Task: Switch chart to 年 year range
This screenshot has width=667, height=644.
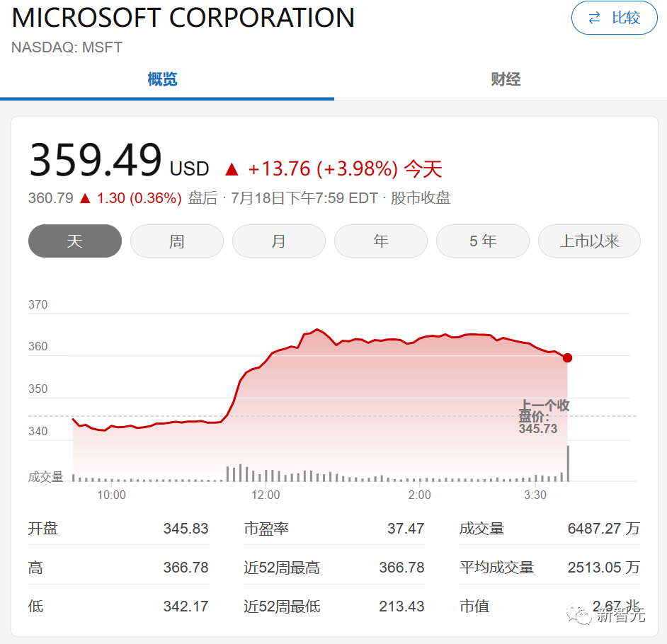Action: 381,241
